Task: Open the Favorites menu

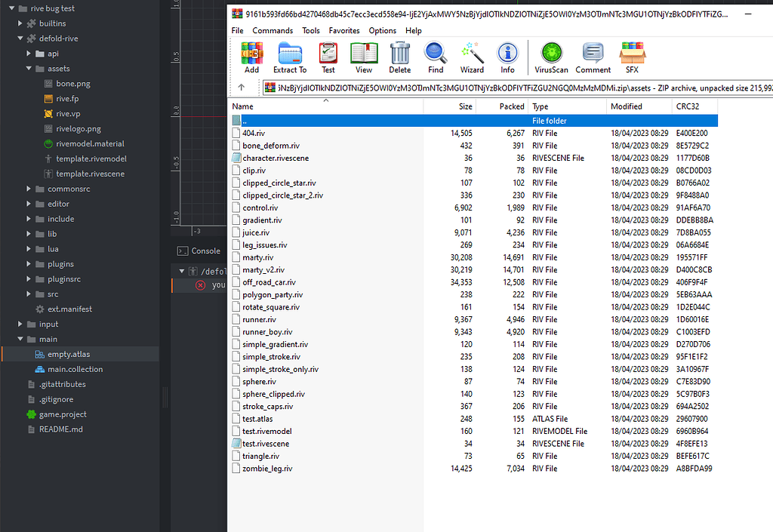Action: tap(344, 30)
